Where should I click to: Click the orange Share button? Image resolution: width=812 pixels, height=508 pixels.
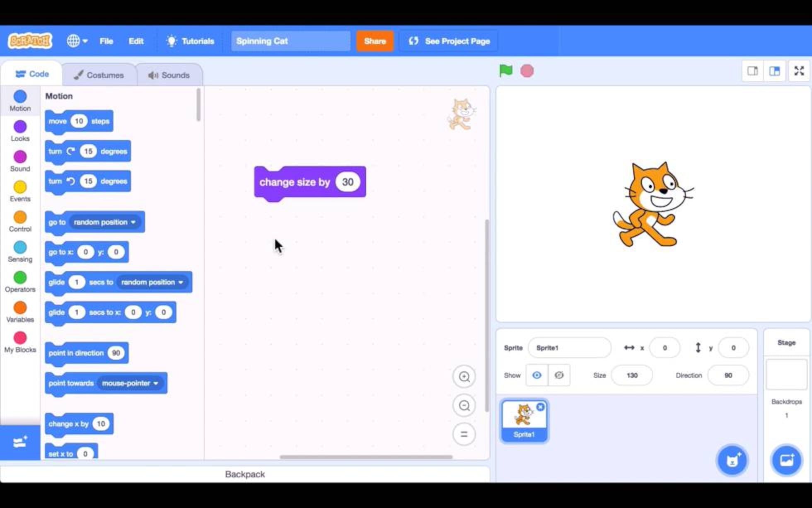(x=375, y=41)
